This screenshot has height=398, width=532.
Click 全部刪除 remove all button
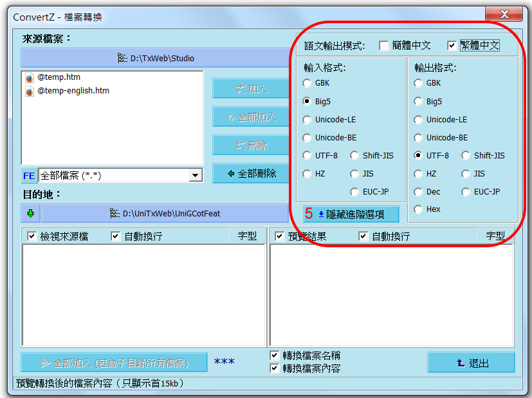pyautogui.click(x=251, y=173)
